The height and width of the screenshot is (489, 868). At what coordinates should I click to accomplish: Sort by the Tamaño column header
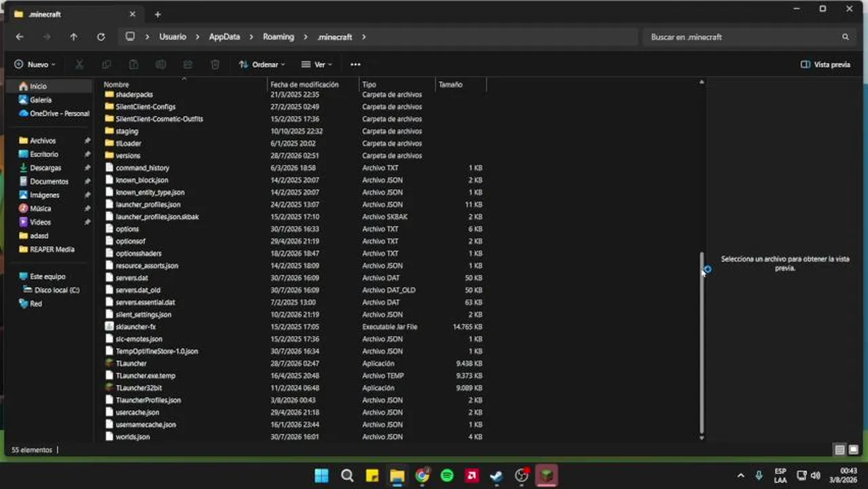(x=461, y=84)
